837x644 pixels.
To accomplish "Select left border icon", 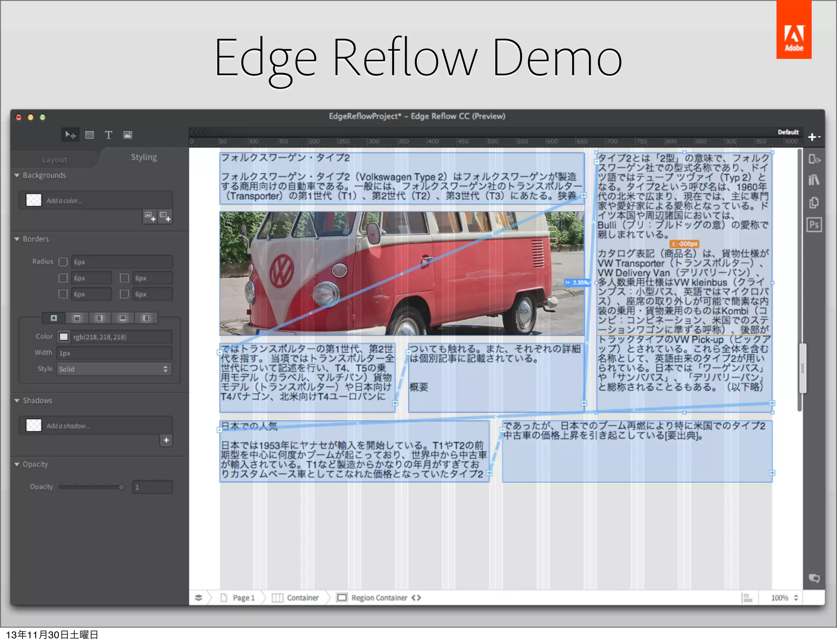I will [146, 318].
